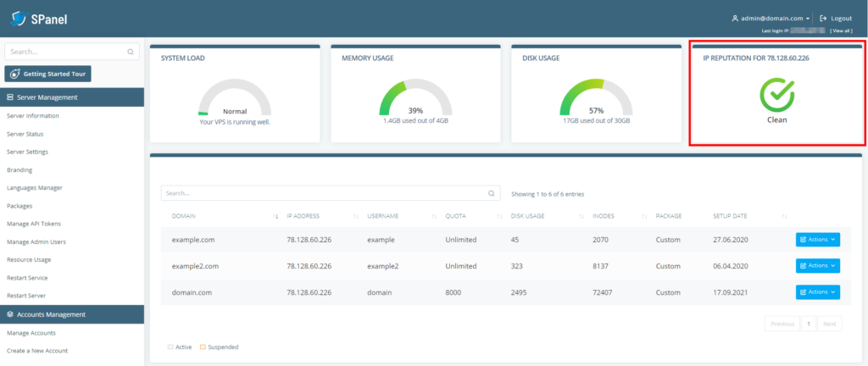Select page 1 in the pagination
Viewport: 868px width, 366px height.
point(808,324)
